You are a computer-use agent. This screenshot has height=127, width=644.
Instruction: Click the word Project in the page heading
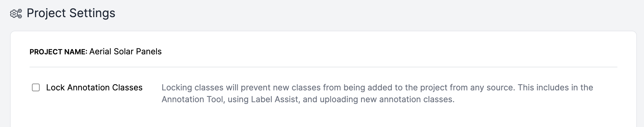[x=46, y=13]
